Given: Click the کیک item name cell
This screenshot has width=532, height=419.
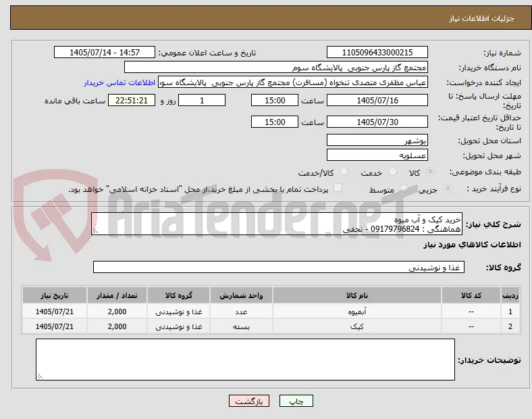Looking at the screenshot, I should pyautogui.click(x=357, y=326).
